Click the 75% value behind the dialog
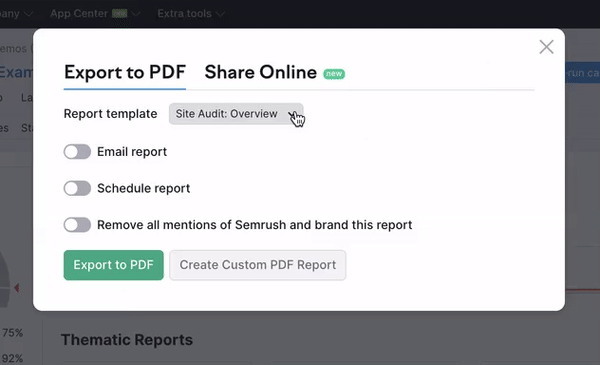Viewport: 600px width, 365px height. [12, 332]
